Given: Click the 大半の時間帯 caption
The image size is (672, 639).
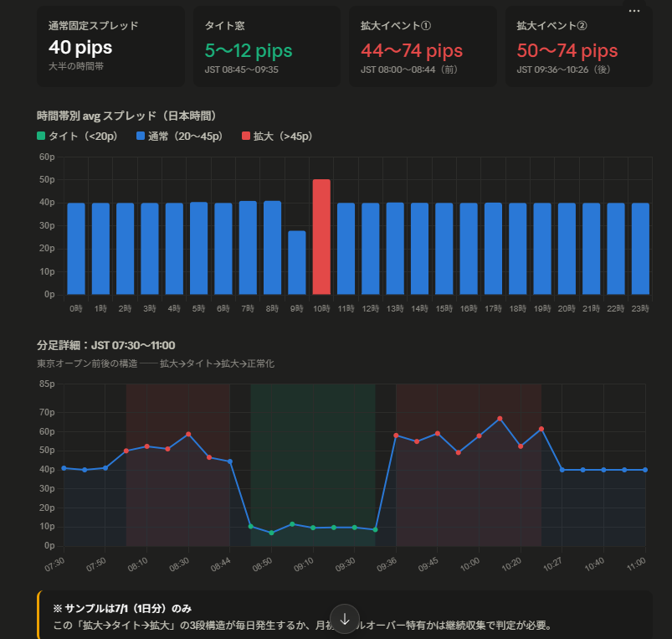Looking at the screenshot, I should point(76,66).
